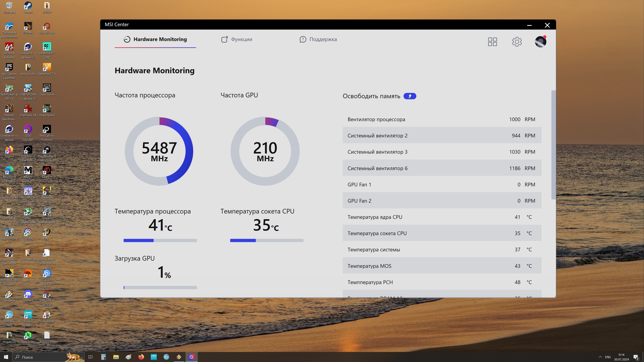Click the ENG language indicator
Image resolution: width=644 pixels, height=362 pixels.
608,357
